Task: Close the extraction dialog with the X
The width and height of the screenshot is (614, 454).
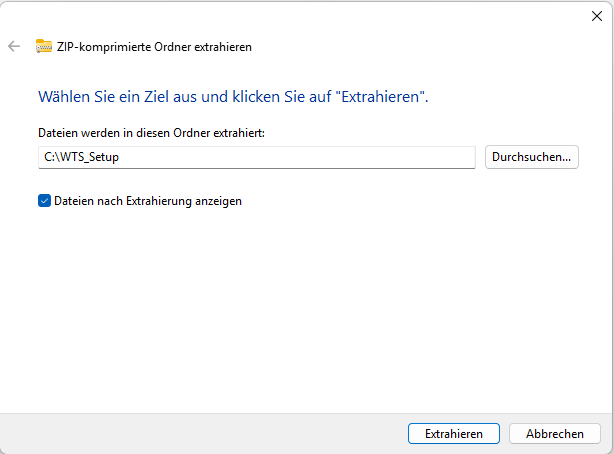Action: [x=597, y=16]
